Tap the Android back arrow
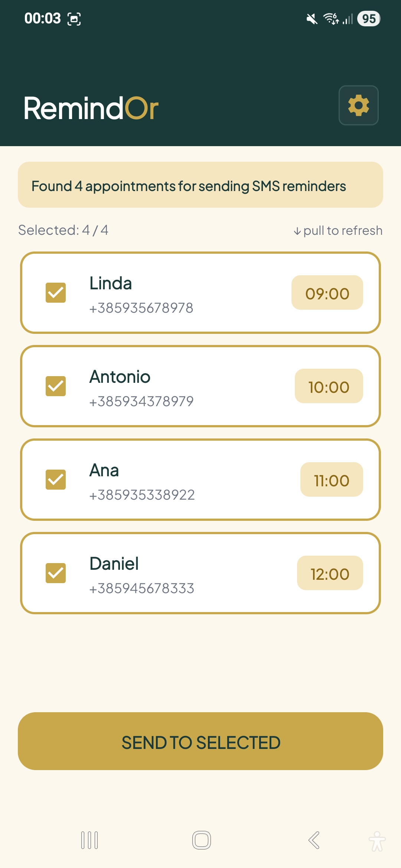Image resolution: width=401 pixels, height=868 pixels. pos(314,840)
